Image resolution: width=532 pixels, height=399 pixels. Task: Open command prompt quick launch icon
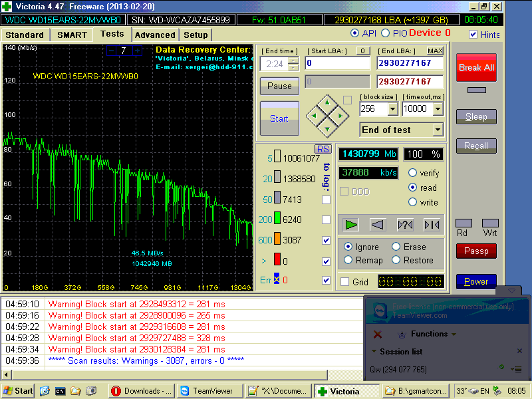pyautogui.click(x=60, y=391)
